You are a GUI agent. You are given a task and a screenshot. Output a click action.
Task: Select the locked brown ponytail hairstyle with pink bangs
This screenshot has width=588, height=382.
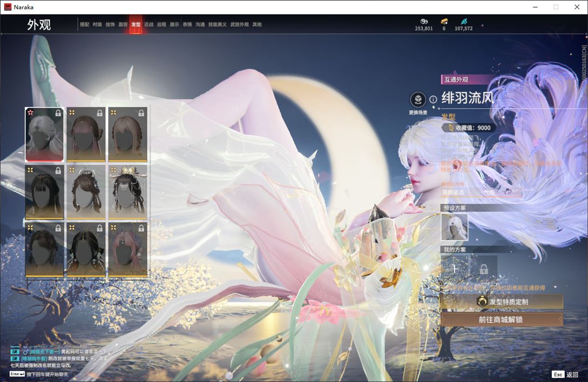tap(86, 135)
